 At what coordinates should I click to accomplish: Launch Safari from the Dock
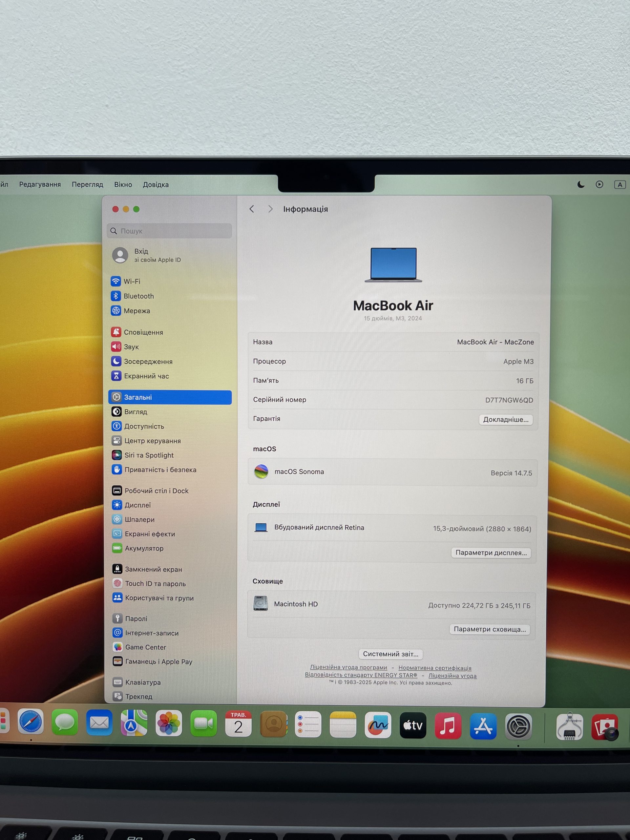[31, 722]
